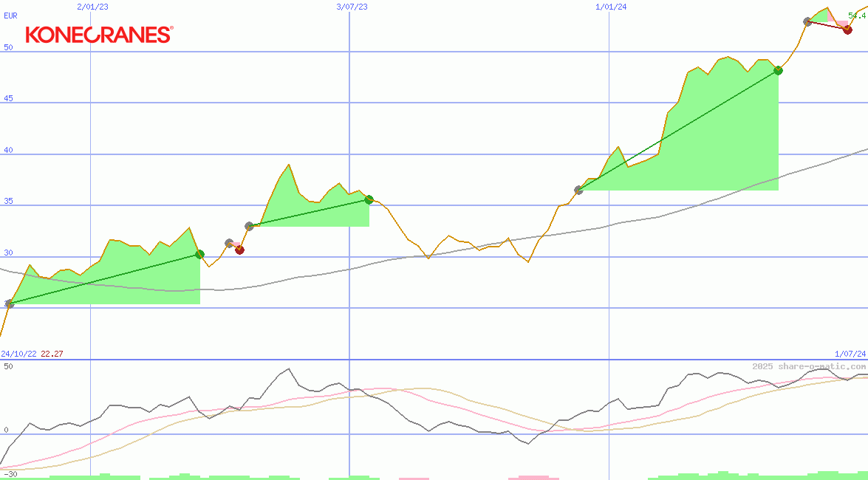Click the EUR currency label

click(10, 15)
